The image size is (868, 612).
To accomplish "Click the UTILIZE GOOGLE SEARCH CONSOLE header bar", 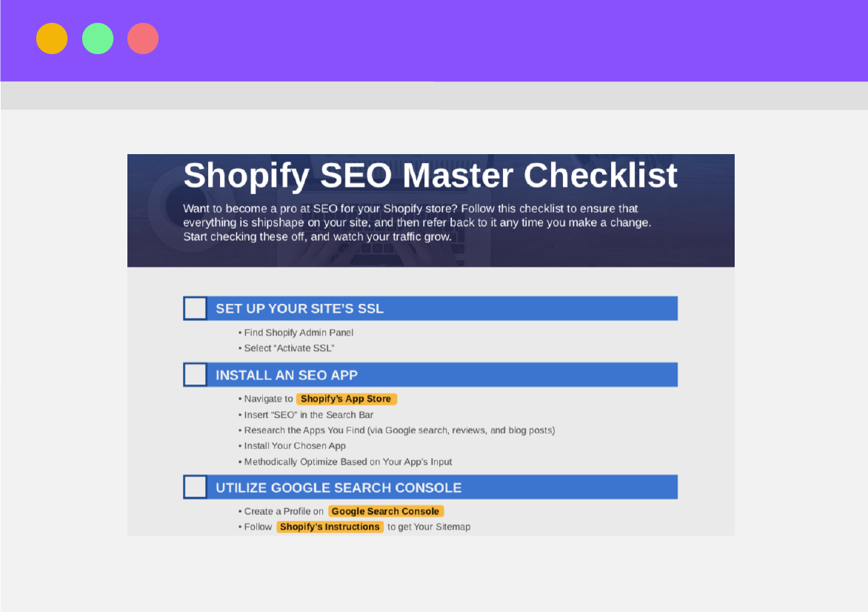I will (x=430, y=488).
